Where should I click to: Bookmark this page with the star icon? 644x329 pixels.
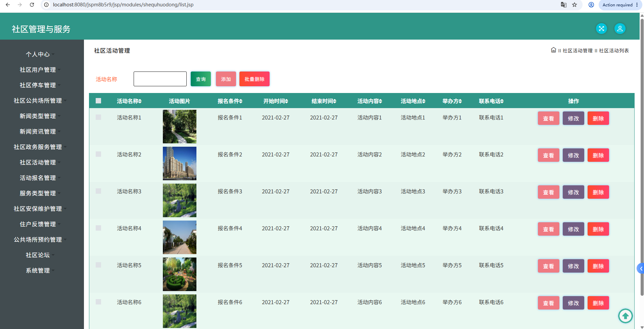tap(574, 5)
